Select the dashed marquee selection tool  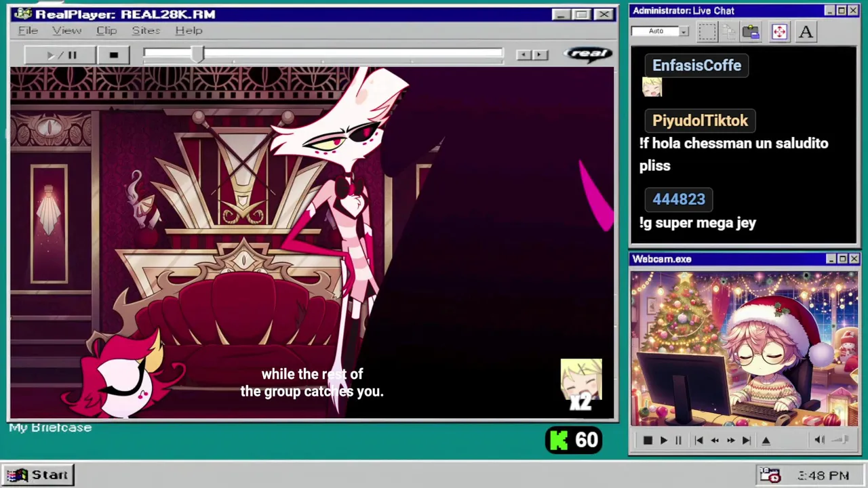[x=707, y=32]
